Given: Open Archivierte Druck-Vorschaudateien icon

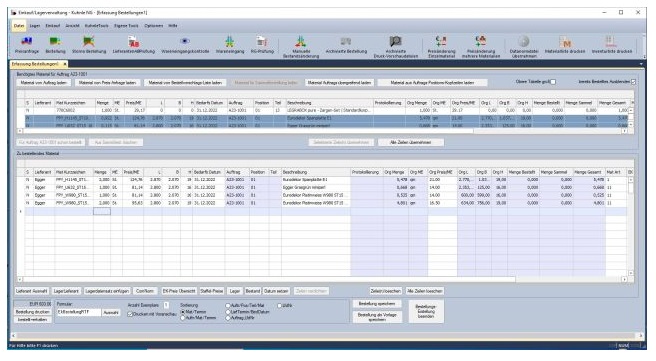Looking at the screenshot, I should click(395, 47).
